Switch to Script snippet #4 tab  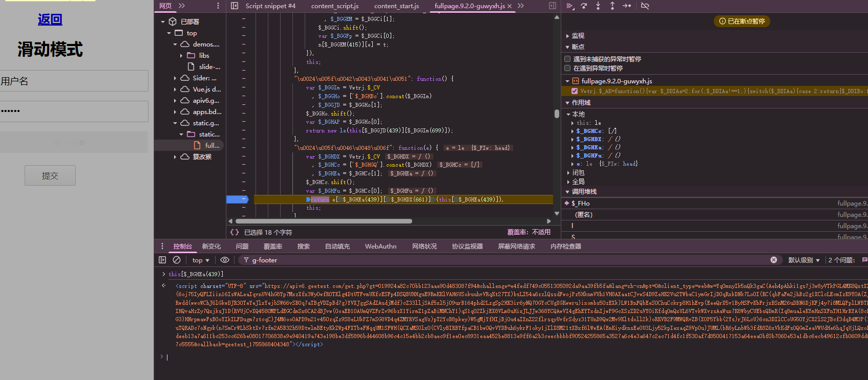pos(270,6)
